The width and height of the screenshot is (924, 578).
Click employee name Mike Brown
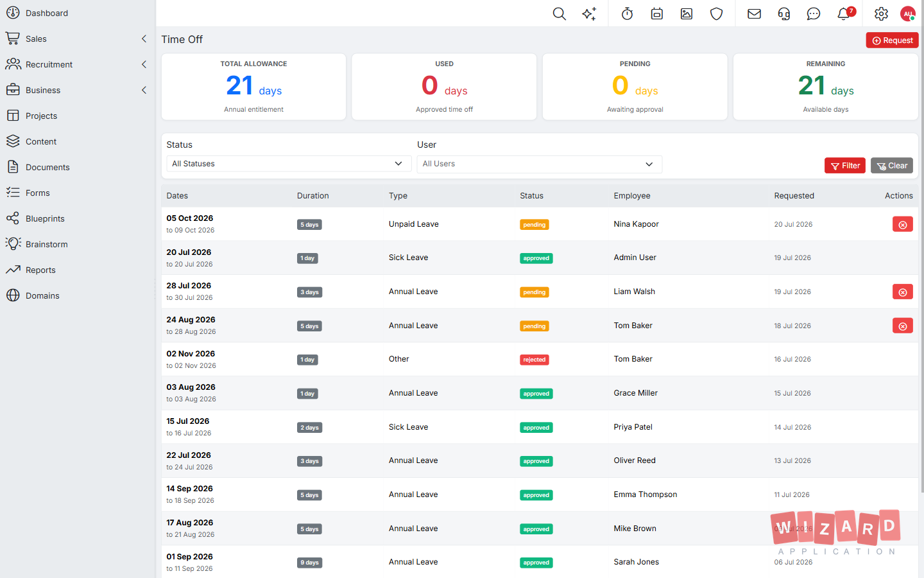635,529
